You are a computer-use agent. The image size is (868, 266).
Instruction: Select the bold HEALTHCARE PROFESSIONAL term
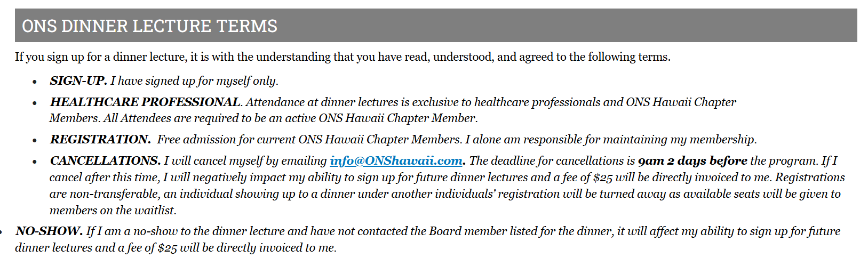click(145, 102)
